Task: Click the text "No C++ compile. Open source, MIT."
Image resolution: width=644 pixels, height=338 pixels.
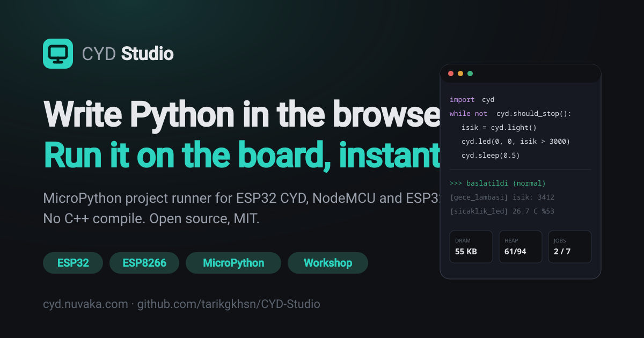Action: 151,219
